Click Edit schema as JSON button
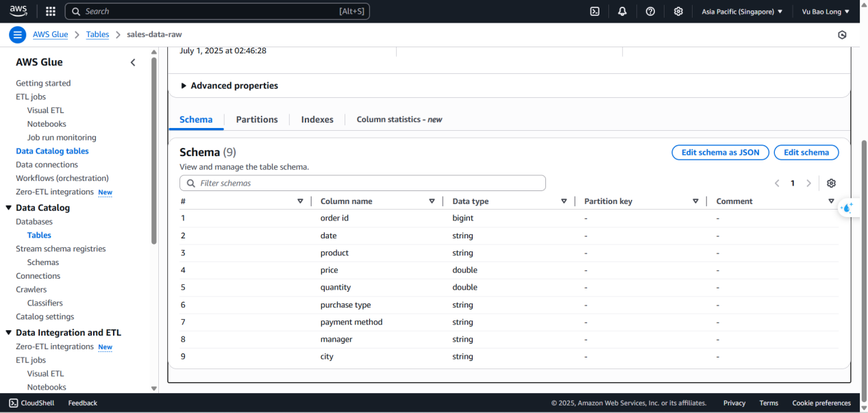This screenshot has width=868, height=413. point(721,153)
